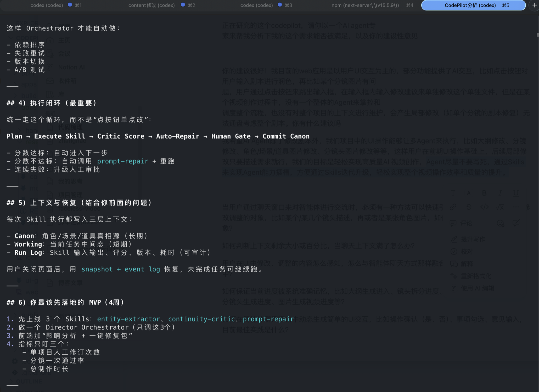Click the terminal vertical scrollbar
539x392 pixels.
click(x=537, y=35)
